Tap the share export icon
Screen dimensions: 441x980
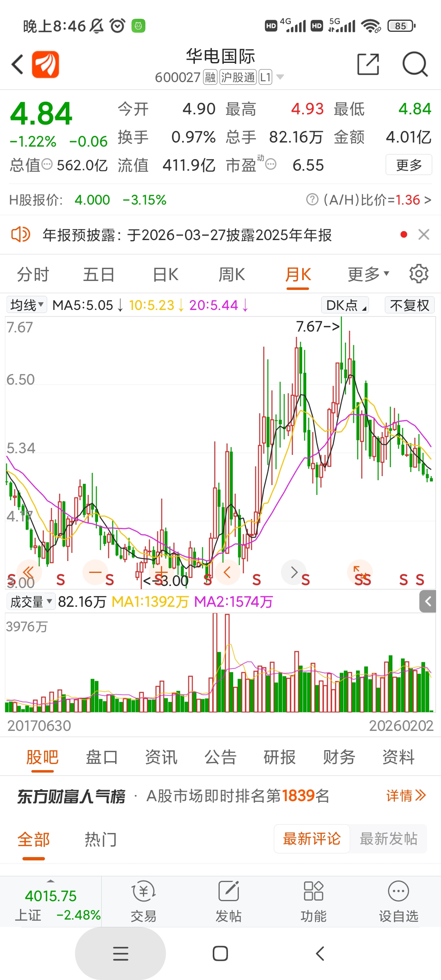click(x=368, y=64)
